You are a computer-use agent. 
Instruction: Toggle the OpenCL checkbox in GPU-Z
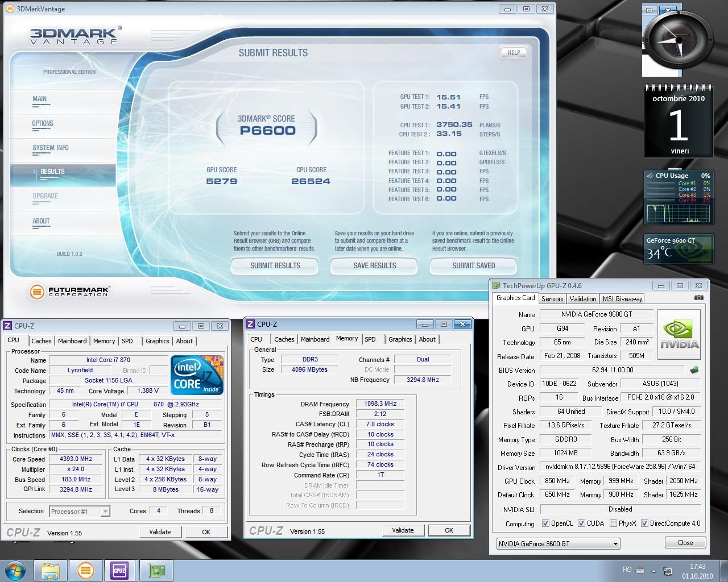tap(545, 523)
